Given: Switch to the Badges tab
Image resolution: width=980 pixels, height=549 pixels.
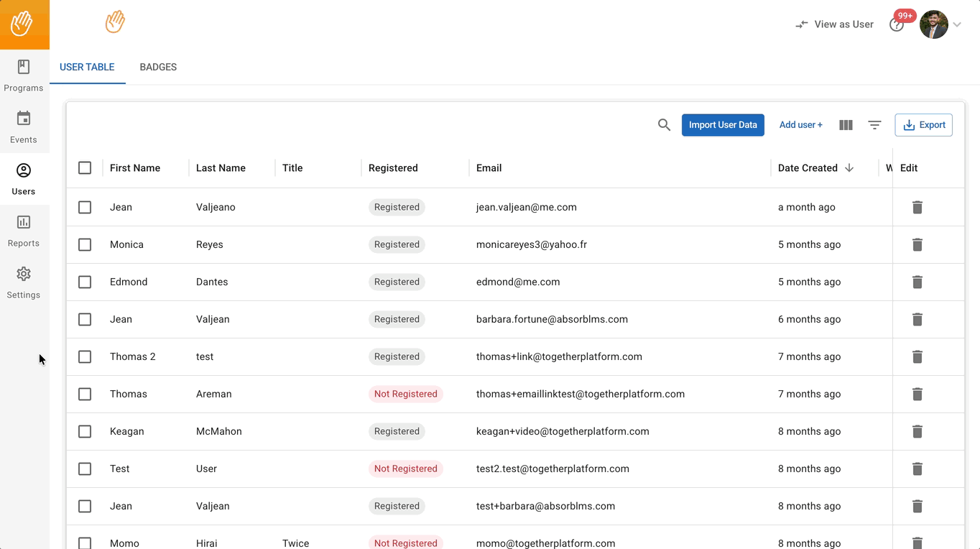Looking at the screenshot, I should click(x=158, y=67).
